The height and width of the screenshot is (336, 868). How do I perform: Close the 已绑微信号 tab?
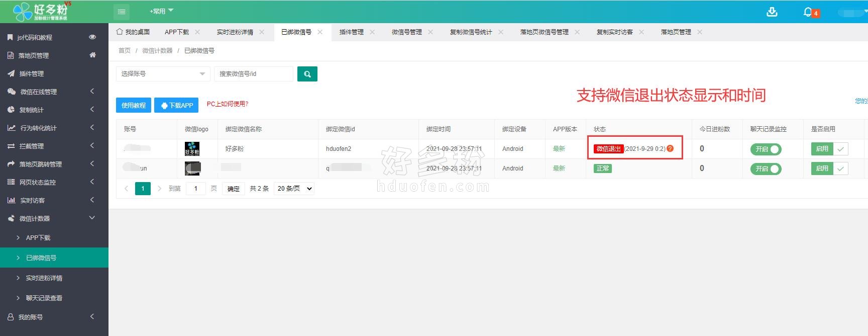click(320, 32)
